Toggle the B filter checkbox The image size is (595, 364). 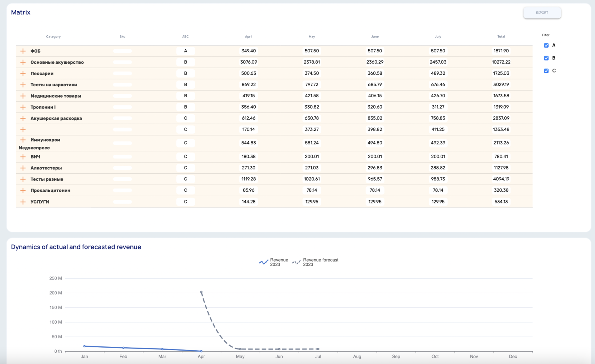coord(546,58)
